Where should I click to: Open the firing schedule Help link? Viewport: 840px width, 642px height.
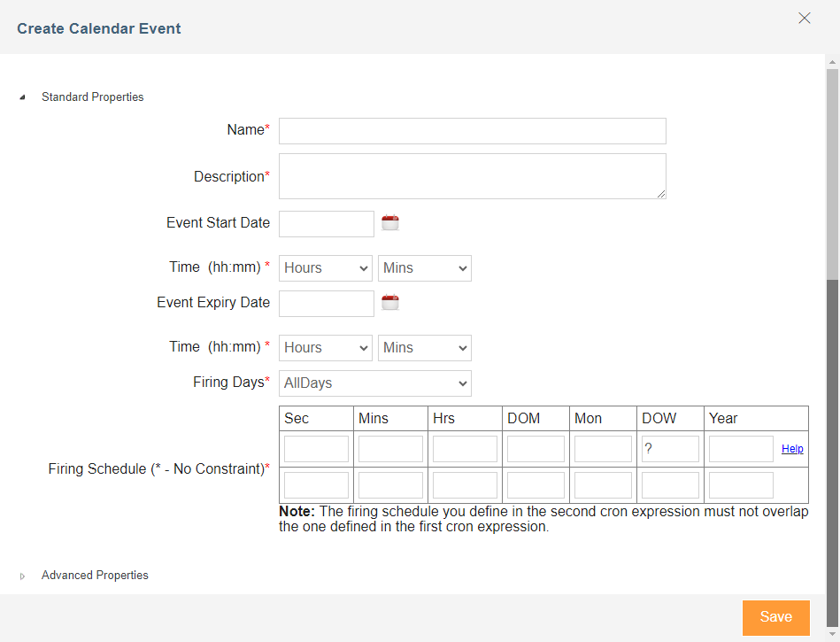792,449
